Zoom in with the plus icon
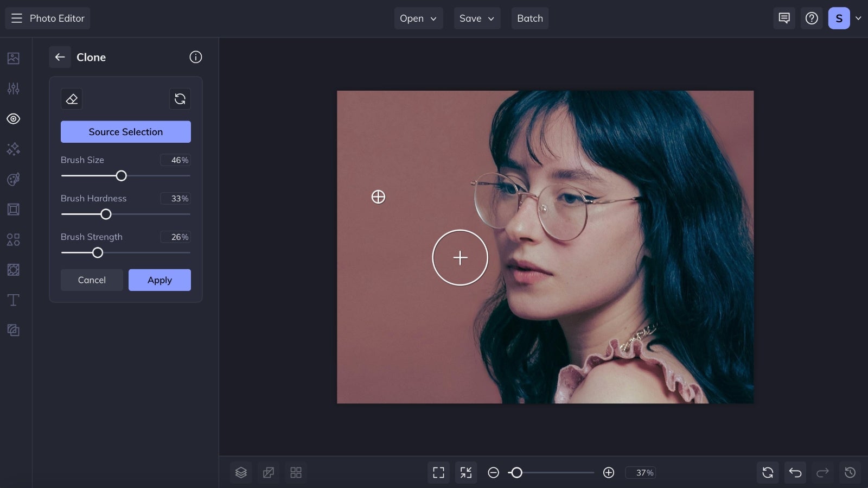This screenshot has height=488, width=868. 609,473
